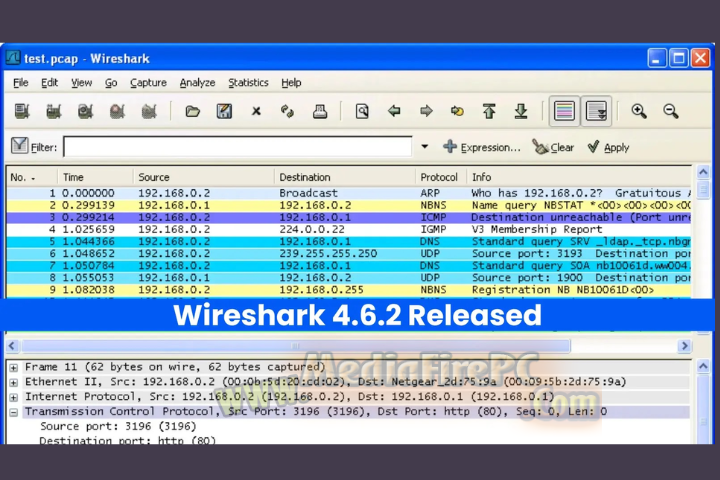This screenshot has height=480, width=720.
Task: Reload this capture file icon
Action: [x=287, y=111]
